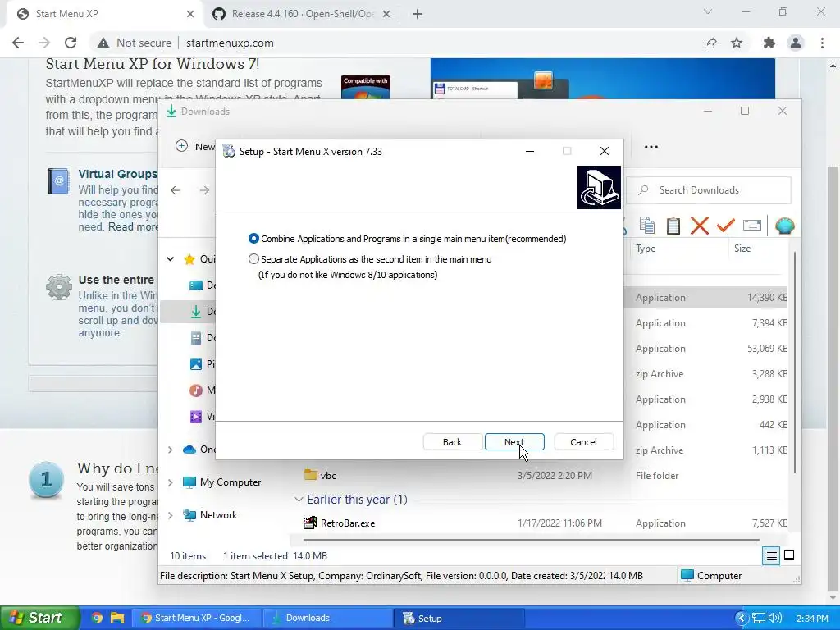Click the share page icon in Chrome

(710, 43)
